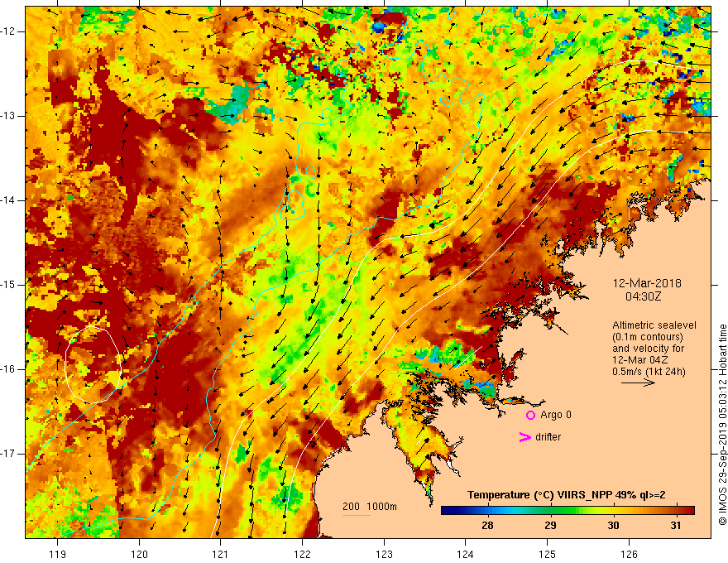
Task: Click the 31 label on the color bar
Action: point(676,526)
